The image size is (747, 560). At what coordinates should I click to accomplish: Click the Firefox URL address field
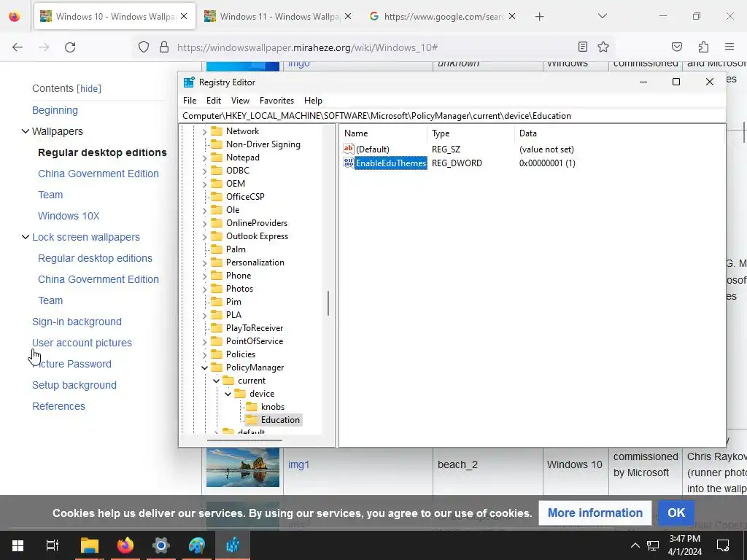[371, 47]
